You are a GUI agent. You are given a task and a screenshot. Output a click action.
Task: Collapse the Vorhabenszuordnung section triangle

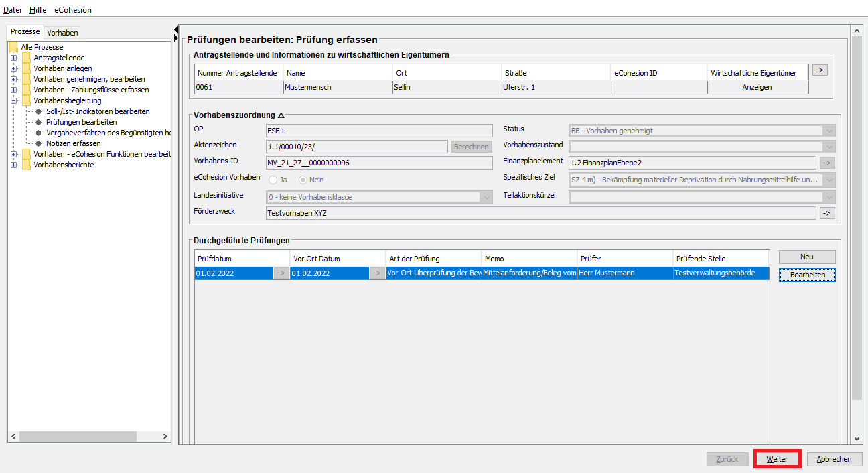[281, 115]
